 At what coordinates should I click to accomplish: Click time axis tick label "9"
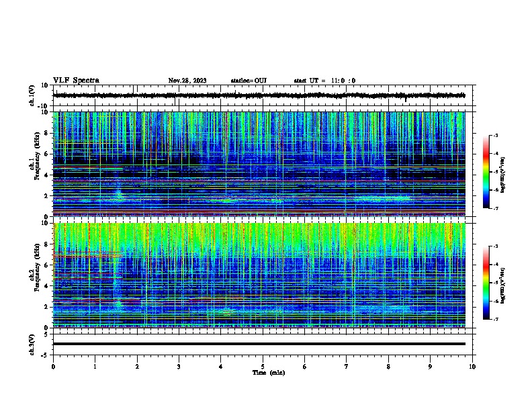pyautogui.click(x=430, y=367)
